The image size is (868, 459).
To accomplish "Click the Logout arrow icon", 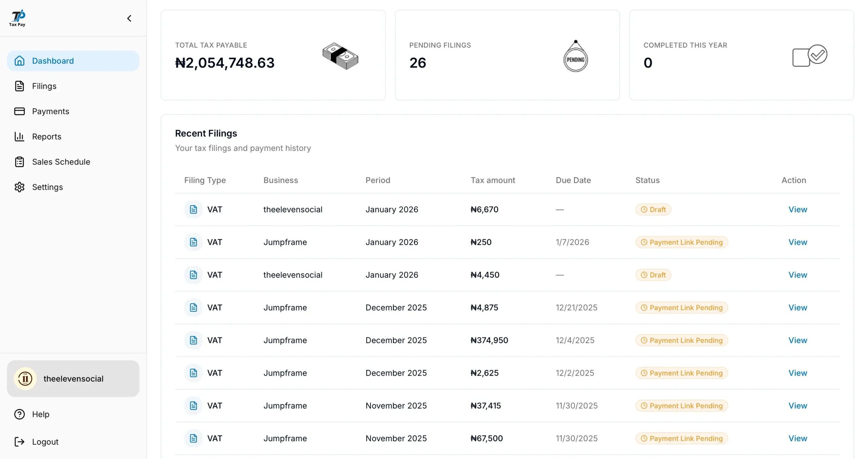I will [19, 442].
